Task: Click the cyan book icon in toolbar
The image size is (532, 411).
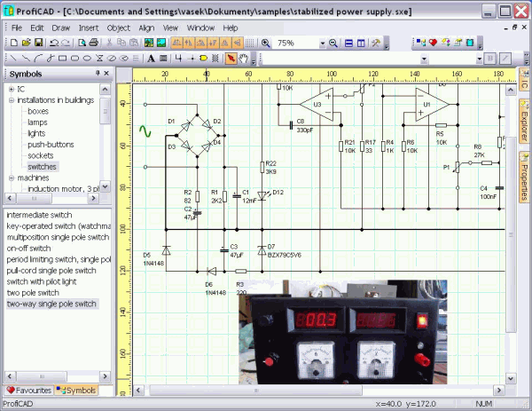Action: pos(470,43)
